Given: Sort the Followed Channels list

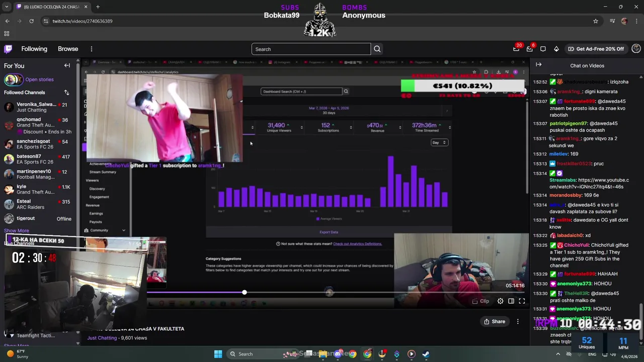Looking at the screenshot, I should (66, 93).
